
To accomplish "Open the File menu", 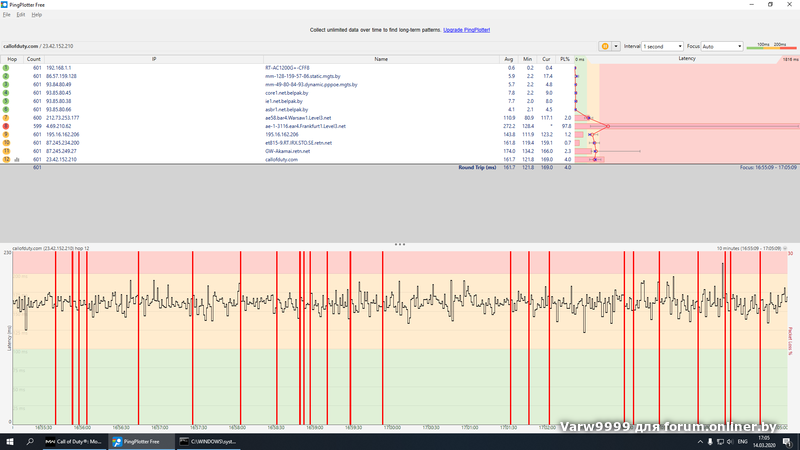I will [6, 15].
